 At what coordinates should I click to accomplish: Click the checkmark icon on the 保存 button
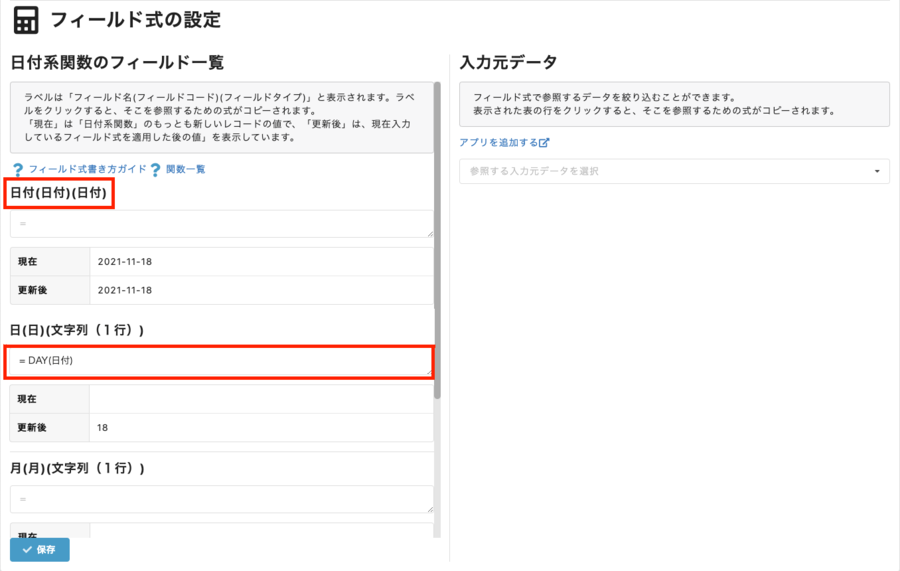(27, 550)
